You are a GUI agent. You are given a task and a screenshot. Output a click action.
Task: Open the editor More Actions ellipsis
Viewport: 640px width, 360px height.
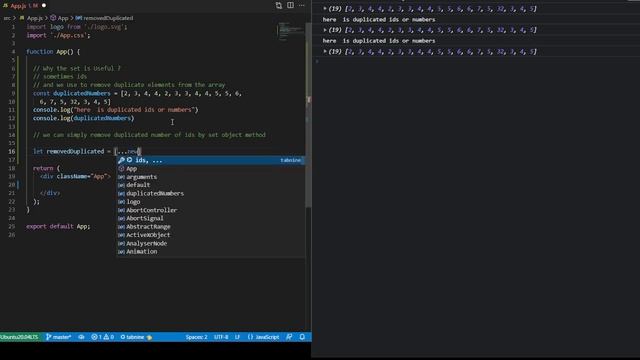[302, 5]
